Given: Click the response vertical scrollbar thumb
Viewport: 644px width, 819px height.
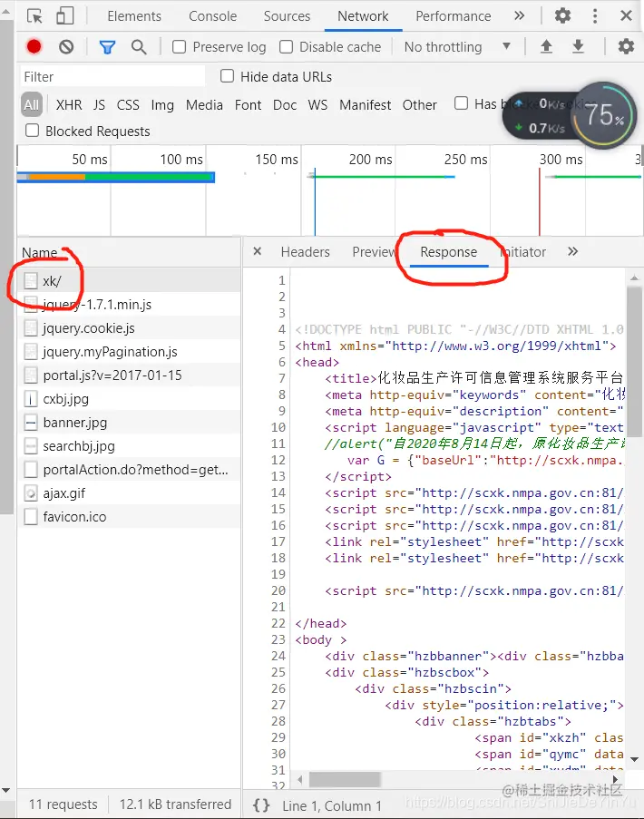Looking at the screenshot, I should click(634, 362).
